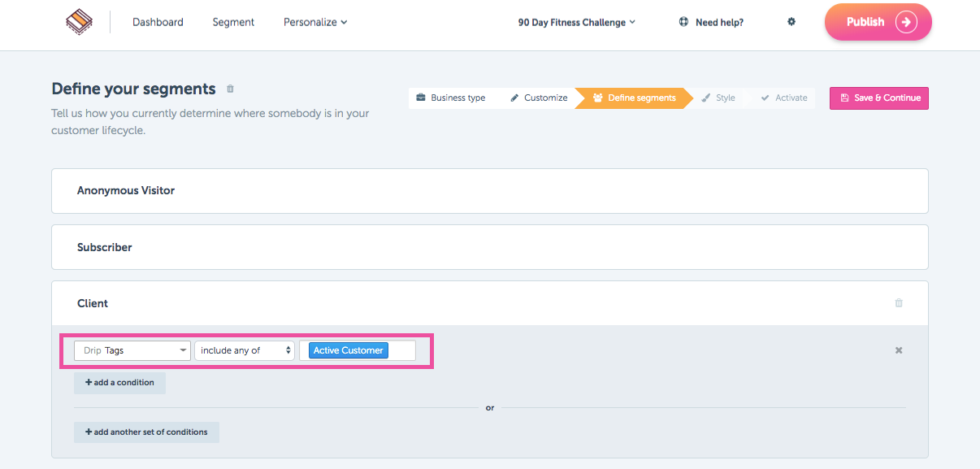Go to Dashboard in navigation
980x469 pixels.
coord(158,22)
